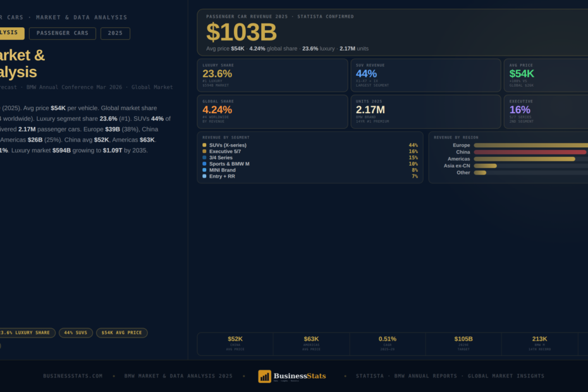Viewport: 588px width, 392px height.
Task: Open the Avg Price $54K card
Action: point(546,75)
